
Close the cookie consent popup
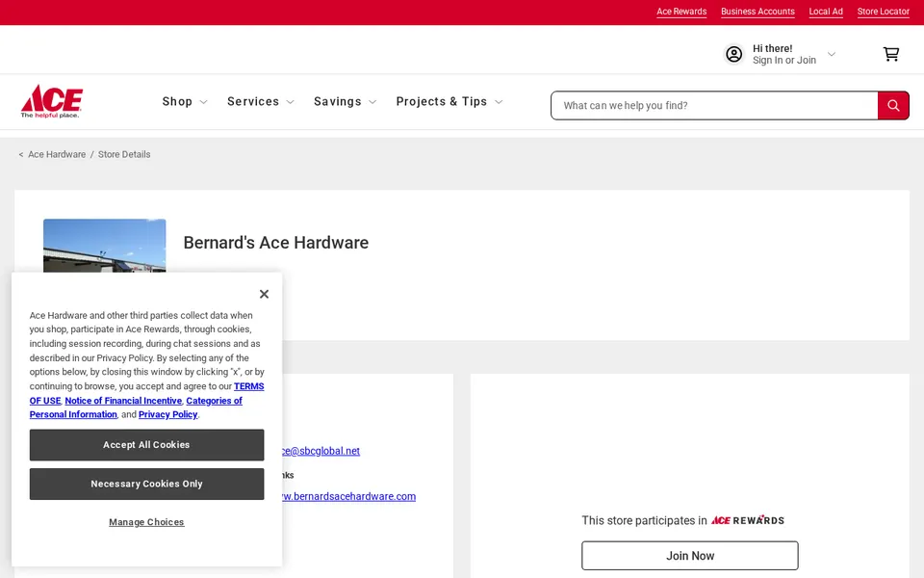(264, 294)
